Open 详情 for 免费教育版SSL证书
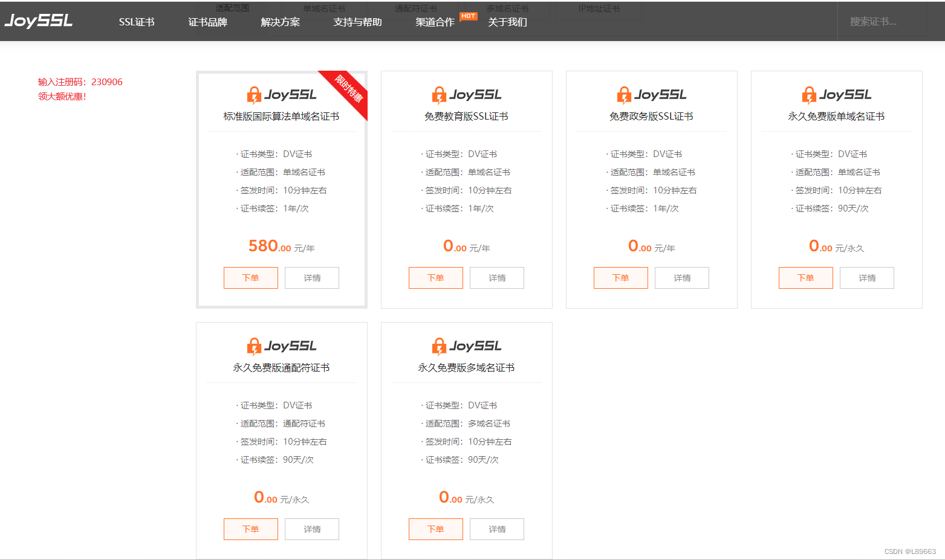The image size is (945, 560). [497, 278]
